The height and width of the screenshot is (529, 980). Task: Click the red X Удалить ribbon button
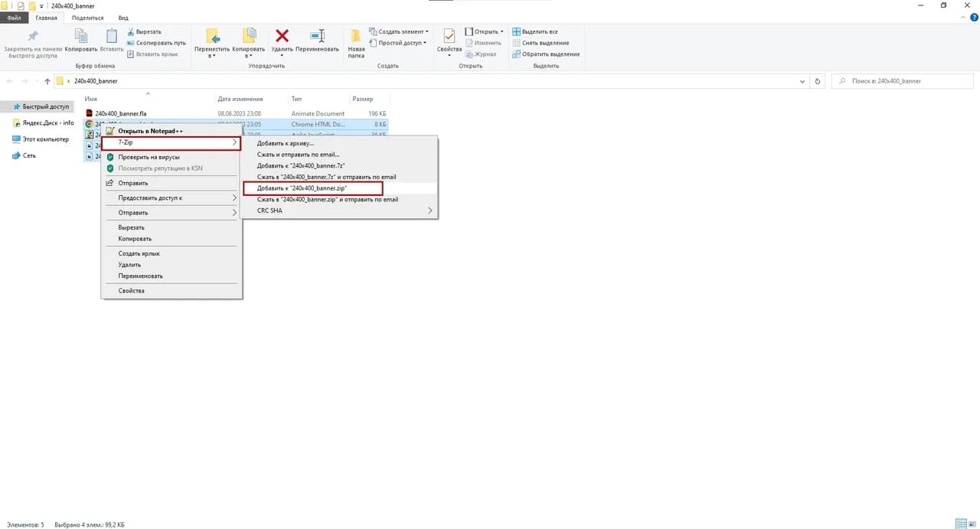(282, 42)
